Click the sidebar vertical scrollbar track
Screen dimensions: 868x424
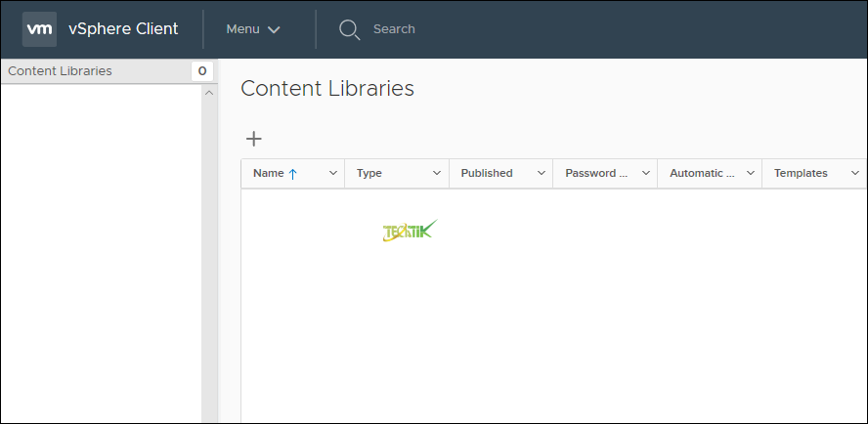[x=208, y=254]
